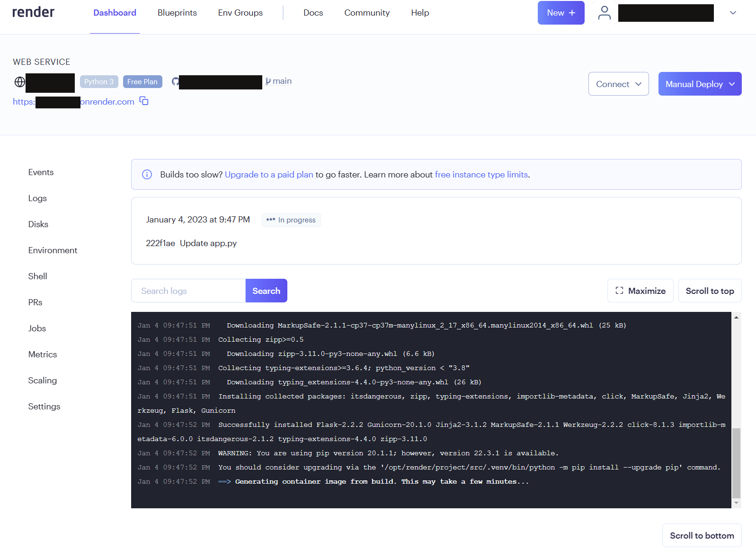756x549 pixels.
Task: Open Disks in the sidebar
Action: pos(38,224)
